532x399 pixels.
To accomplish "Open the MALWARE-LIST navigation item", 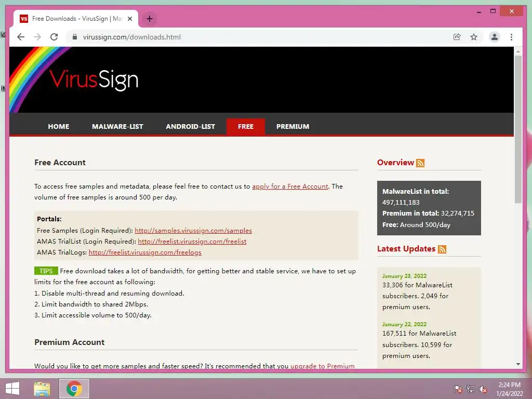I will tap(117, 127).
